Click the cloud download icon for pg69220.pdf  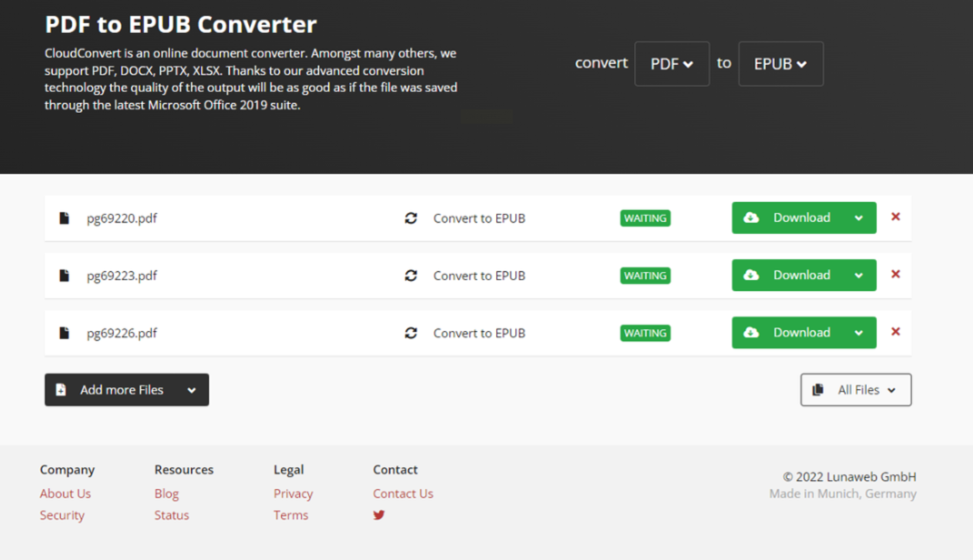pyautogui.click(x=751, y=218)
